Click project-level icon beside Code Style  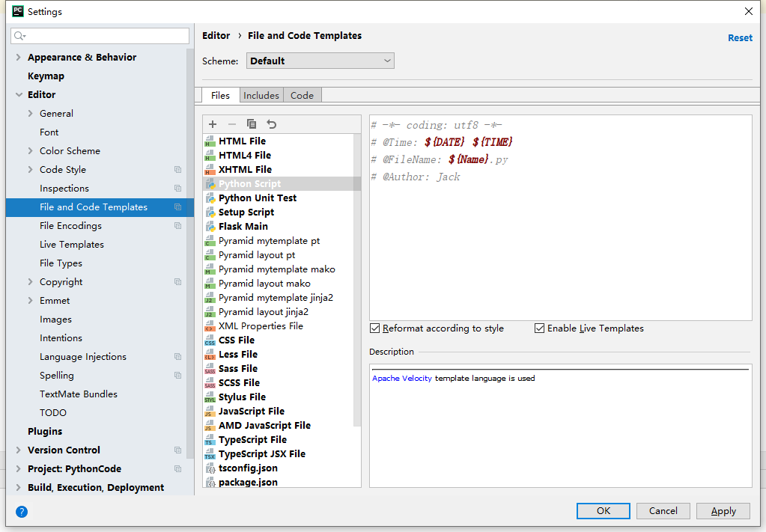point(177,169)
